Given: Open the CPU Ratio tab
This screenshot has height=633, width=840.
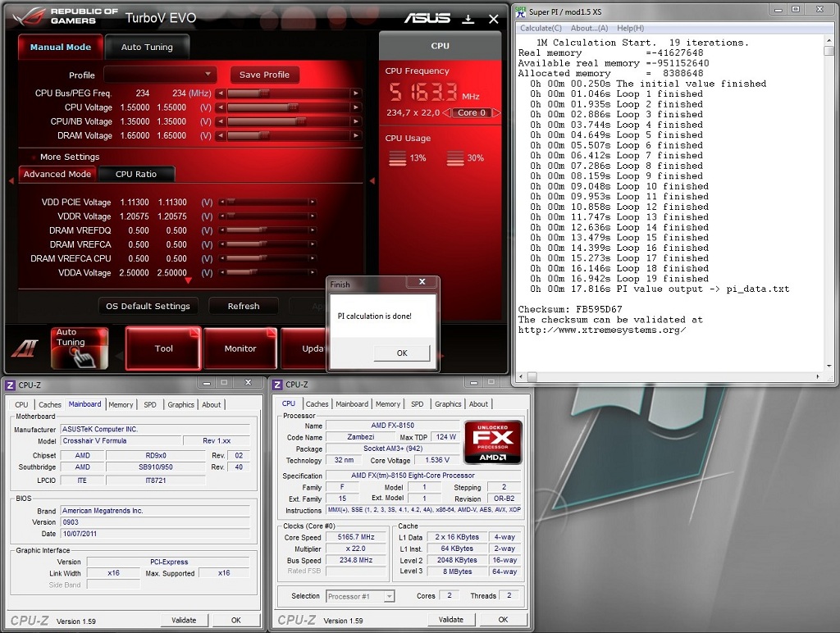Looking at the screenshot, I should [x=136, y=174].
